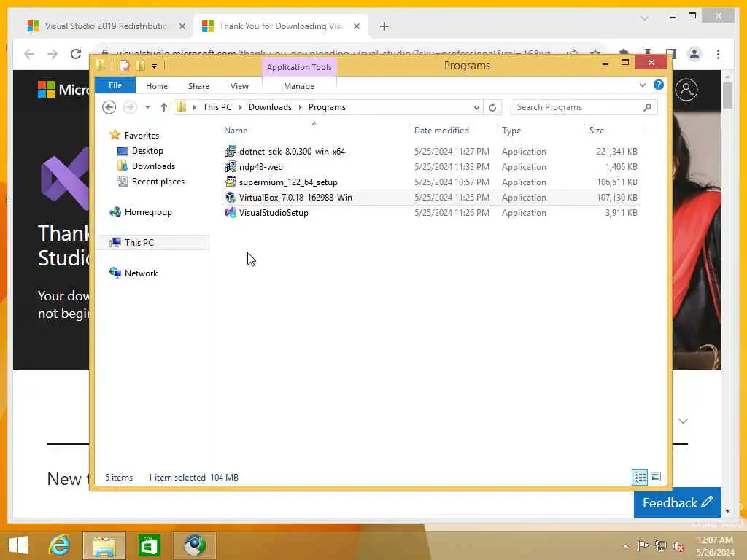The height and width of the screenshot is (560, 747).
Task: Click Downloads in the address breadcrumb
Action: (270, 107)
